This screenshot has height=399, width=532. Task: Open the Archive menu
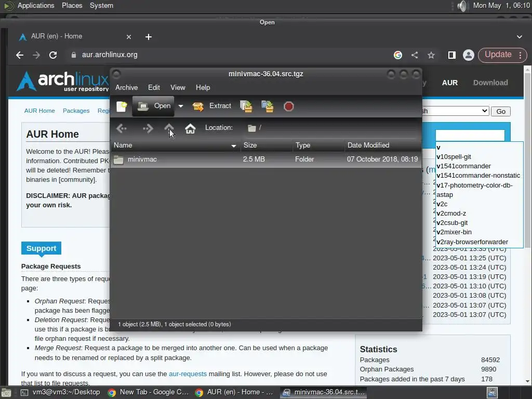(x=127, y=87)
